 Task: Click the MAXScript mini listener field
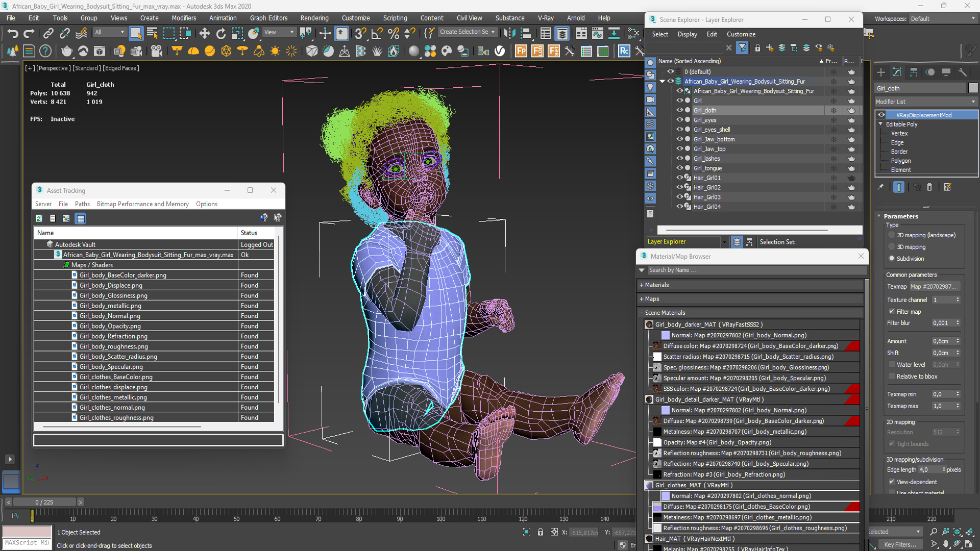click(x=27, y=543)
